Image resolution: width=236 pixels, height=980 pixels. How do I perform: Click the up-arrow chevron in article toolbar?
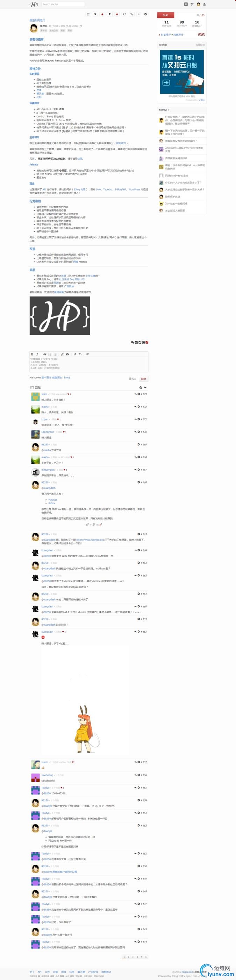click(138, 14)
